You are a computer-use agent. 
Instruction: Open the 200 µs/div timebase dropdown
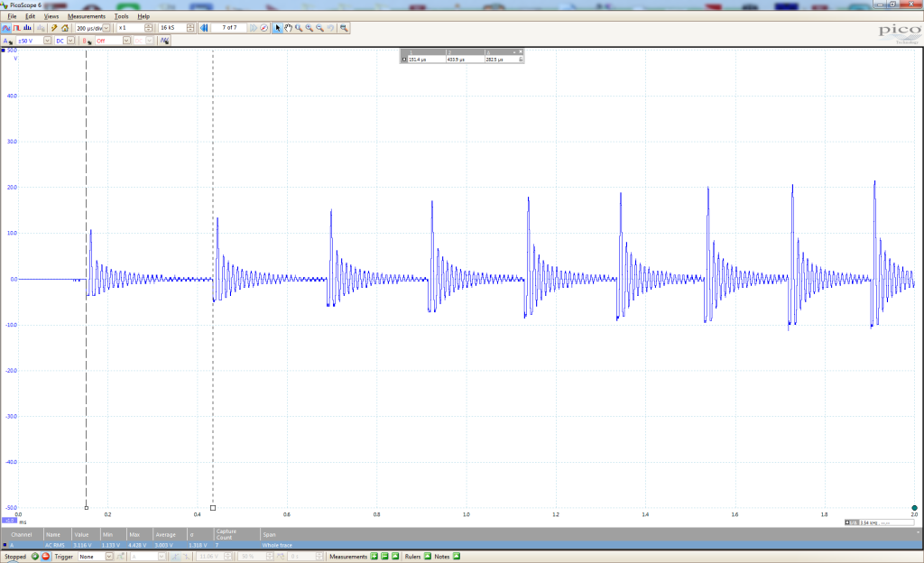pos(106,28)
